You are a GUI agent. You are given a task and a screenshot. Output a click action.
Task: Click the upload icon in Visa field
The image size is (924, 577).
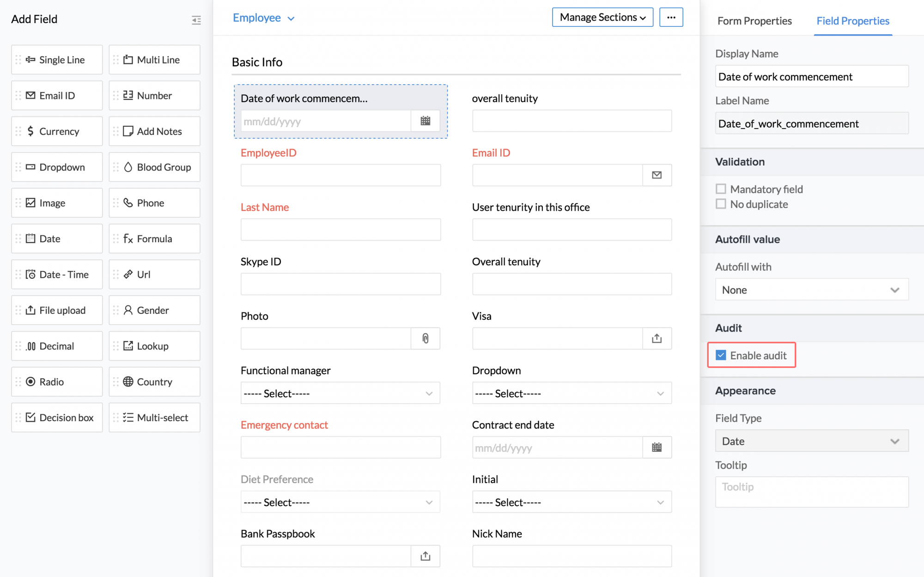657,338
